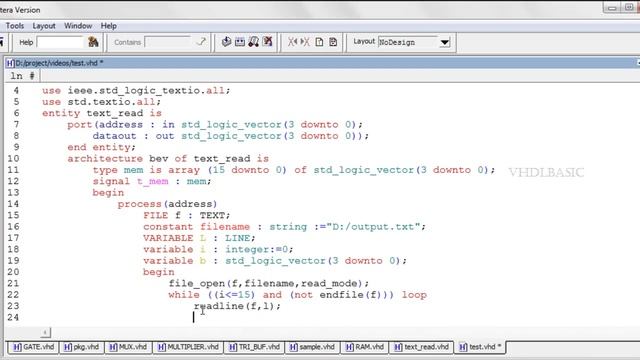This screenshot has width=640, height=360.
Task: Switch to the text_read.vhd tab
Action: point(421,347)
